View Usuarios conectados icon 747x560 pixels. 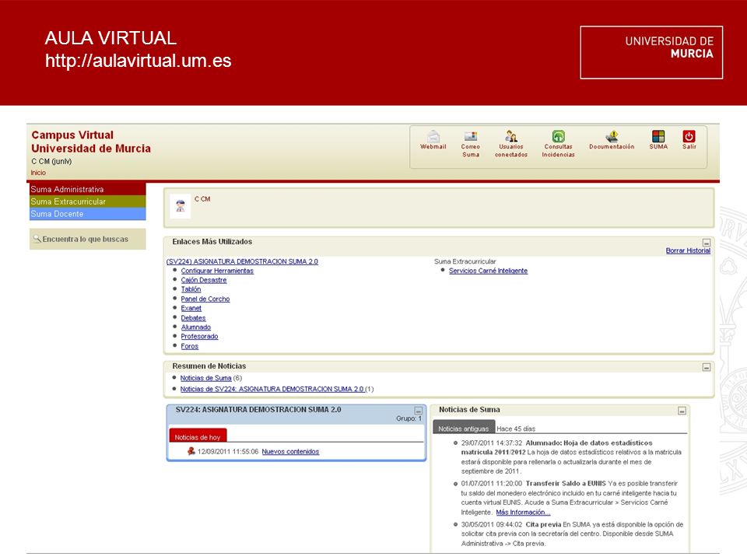pos(511,136)
